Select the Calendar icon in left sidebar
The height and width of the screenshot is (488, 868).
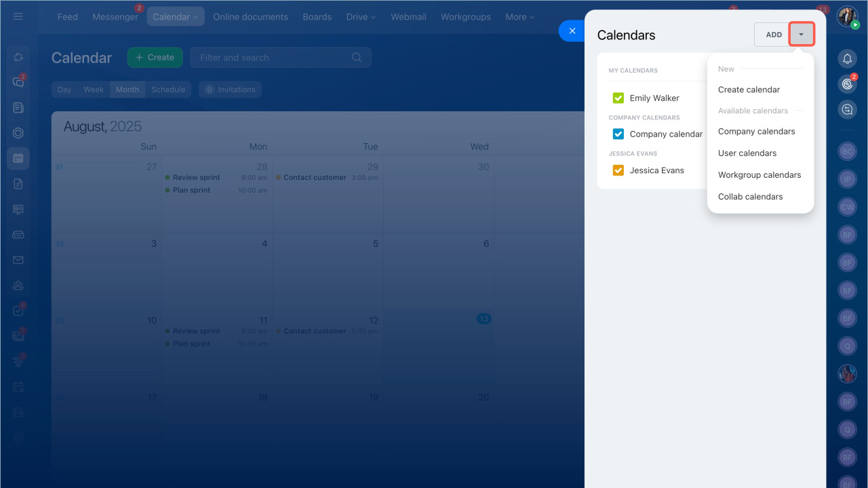point(18,158)
